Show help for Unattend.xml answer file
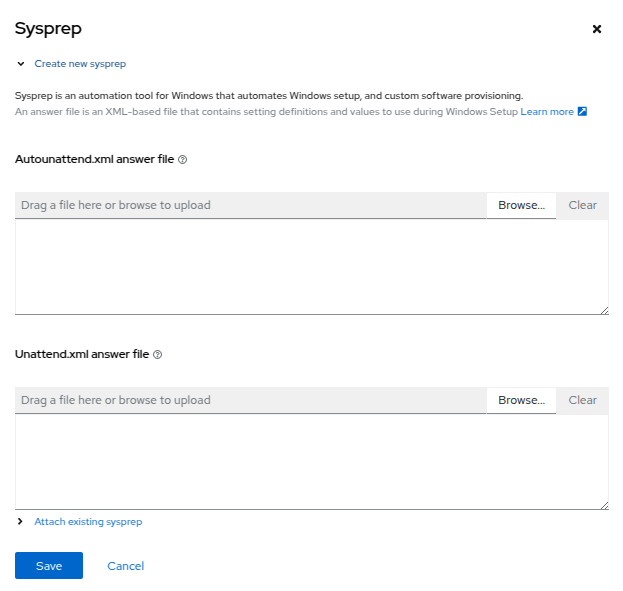Image resolution: width=623 pixels, height=591 pixels. (158, 354)
